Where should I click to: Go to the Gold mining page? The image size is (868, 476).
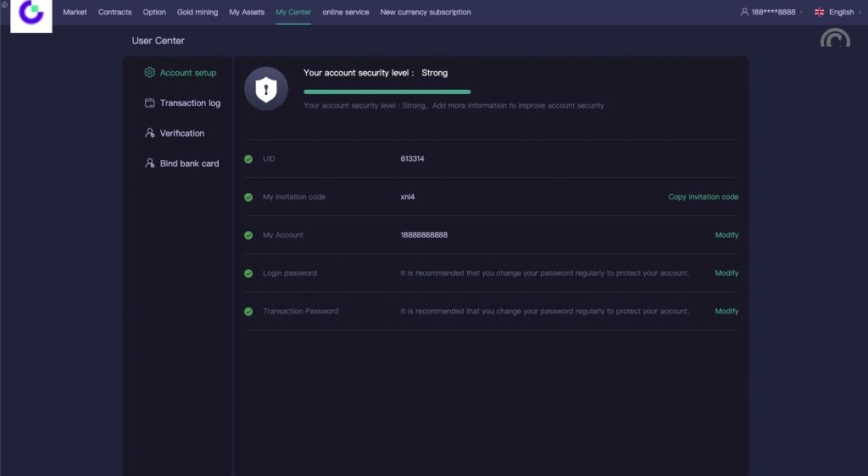pos(198,13)
